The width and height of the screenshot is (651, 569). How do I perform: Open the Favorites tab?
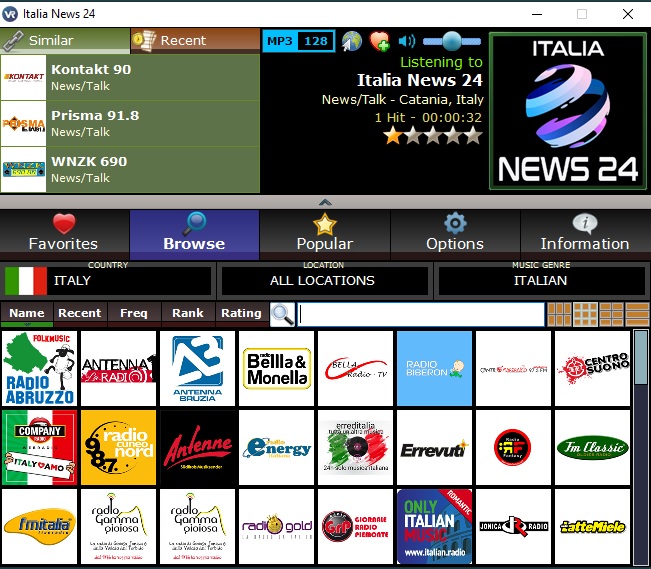[x=64, y=235]
